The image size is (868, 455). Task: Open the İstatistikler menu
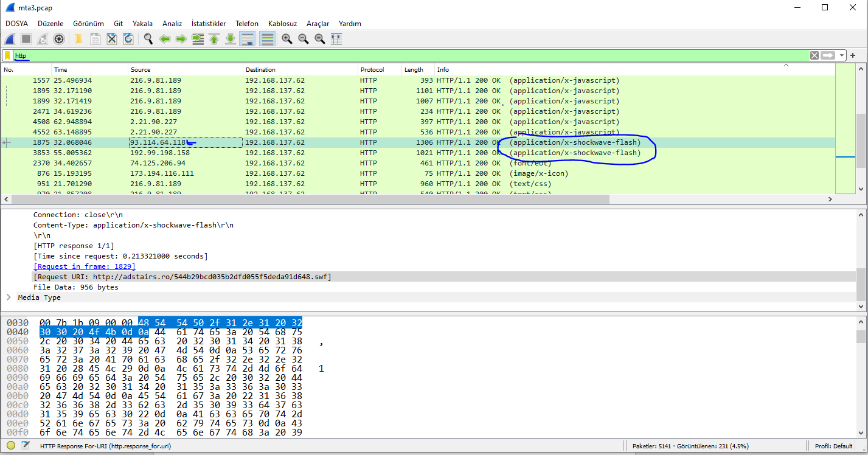[x=209, y=24]
